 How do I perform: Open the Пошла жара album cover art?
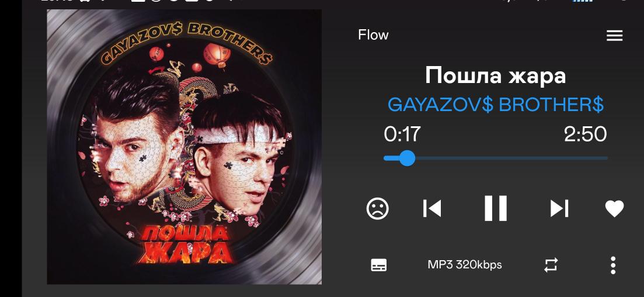tap(185, 147)
